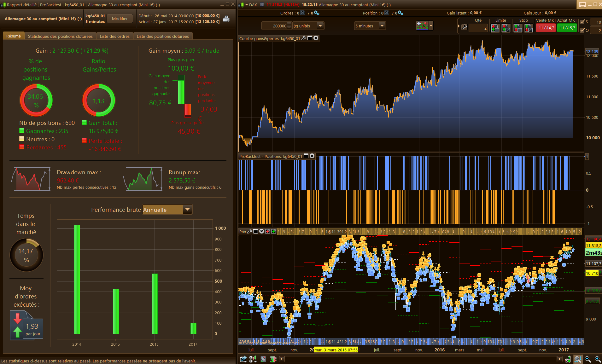Close positions with the Position X icon
Image resolution: width=602 pixels, height=364 pixels.
[387, 13]
